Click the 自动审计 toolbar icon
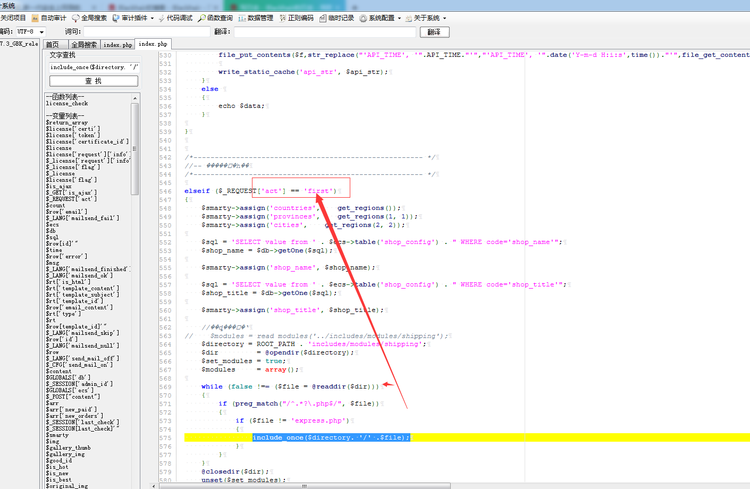This screenshot has height=489, width=750. (49, 18)
